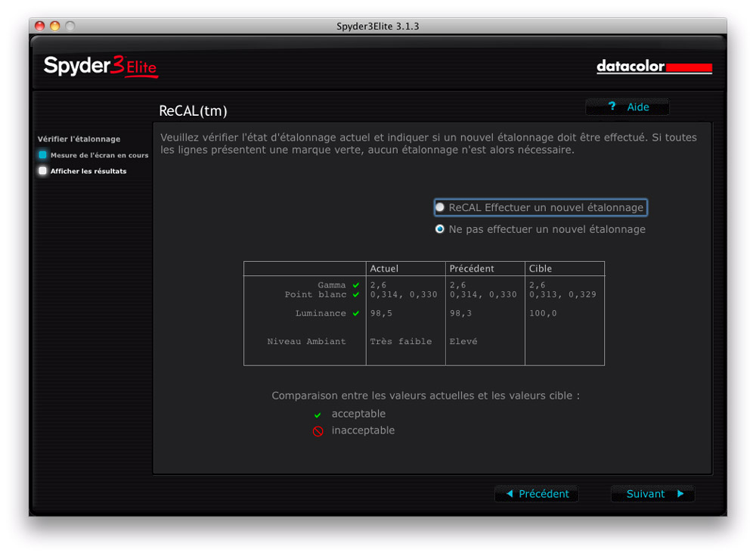Click the Mesure de l'écran en cours step
Screen dimensions: 756x556
coord(94,155)
